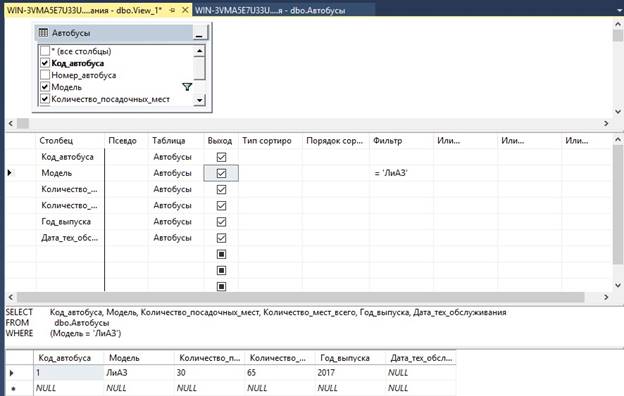Uncheck Код_автобуса in the table box

click(45, 63)
